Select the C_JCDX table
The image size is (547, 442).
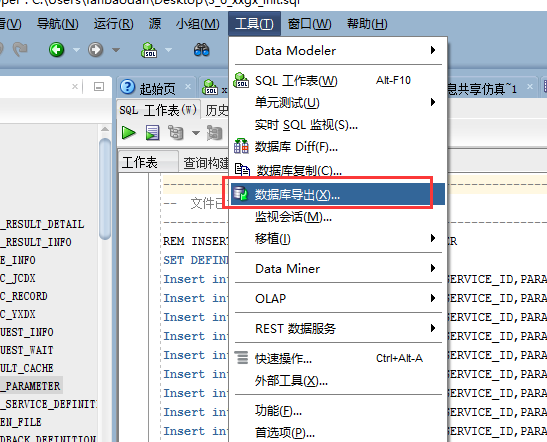pyautogui.click(x=18, y=278)
